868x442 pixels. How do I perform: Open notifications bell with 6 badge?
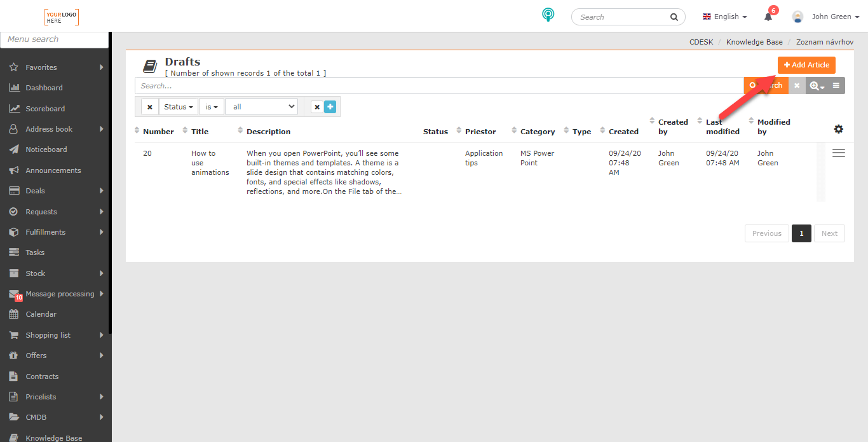pos(769,15)
